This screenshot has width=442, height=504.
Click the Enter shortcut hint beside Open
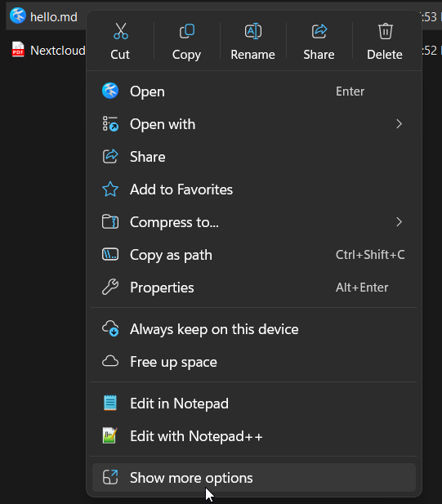[350, 91]
